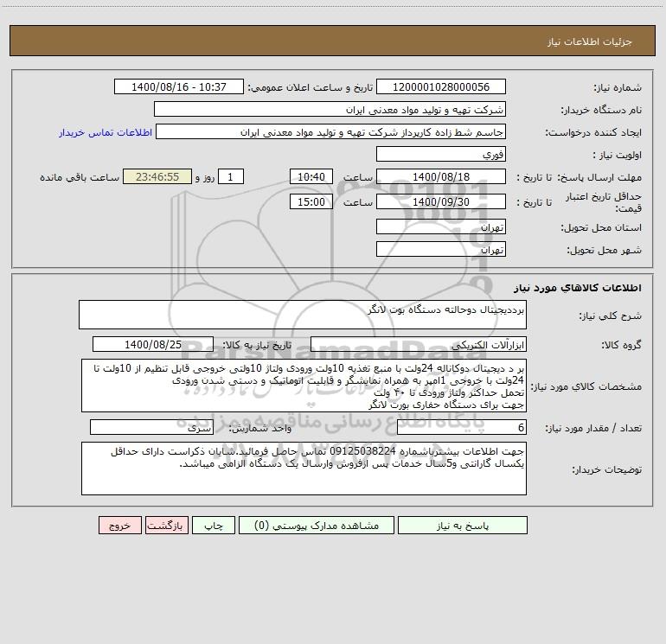
Task: Click label 'تاریخ و ساعت اعلان عمومی:'
Action: point(311,87)
